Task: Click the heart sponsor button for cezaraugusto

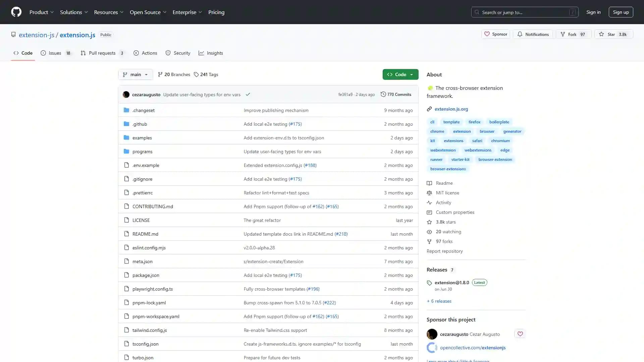Action: click(x=520, y=334)
